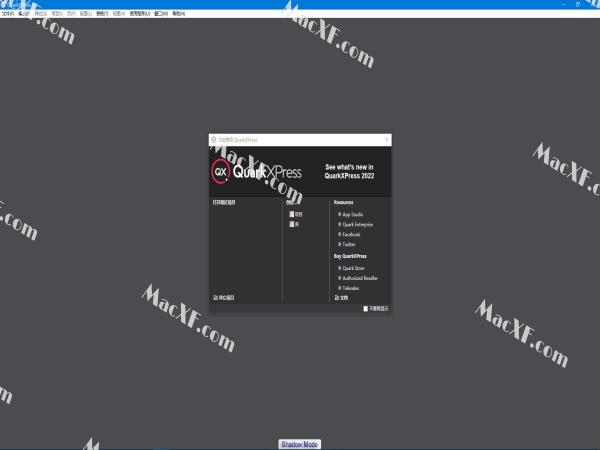600x450 pixels.
Task: Open the Authorized Reseller link
Action: (x=360, y=278)
